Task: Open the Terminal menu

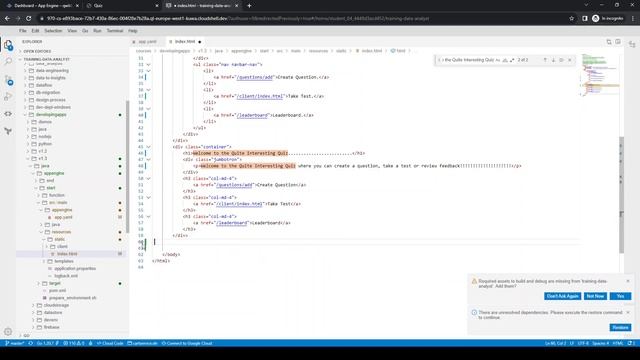Action: pyautogui.click(x=115, y=31)
